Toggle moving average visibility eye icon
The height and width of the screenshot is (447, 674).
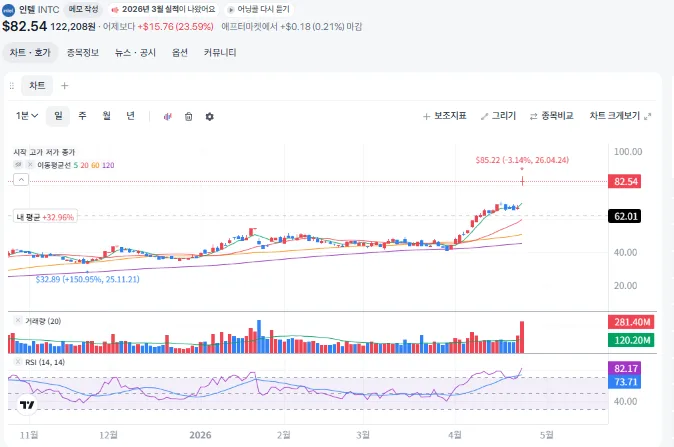[x=18, y=165]
